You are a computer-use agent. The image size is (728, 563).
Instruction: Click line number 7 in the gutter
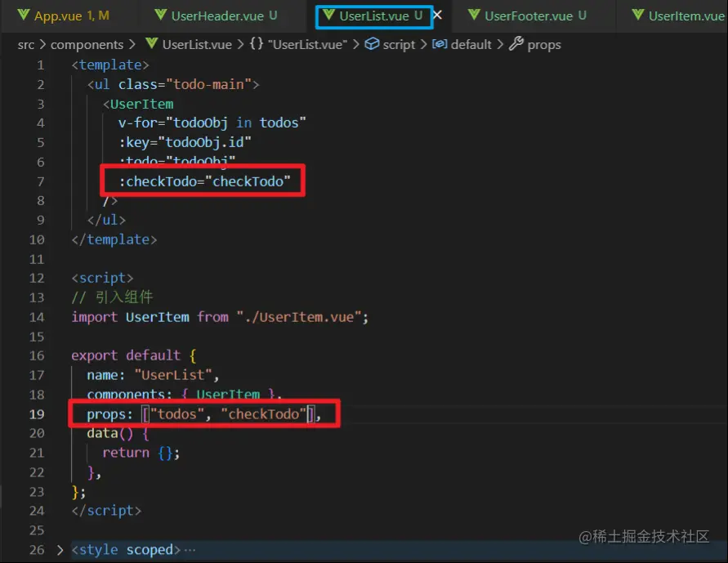pos(40,181)
